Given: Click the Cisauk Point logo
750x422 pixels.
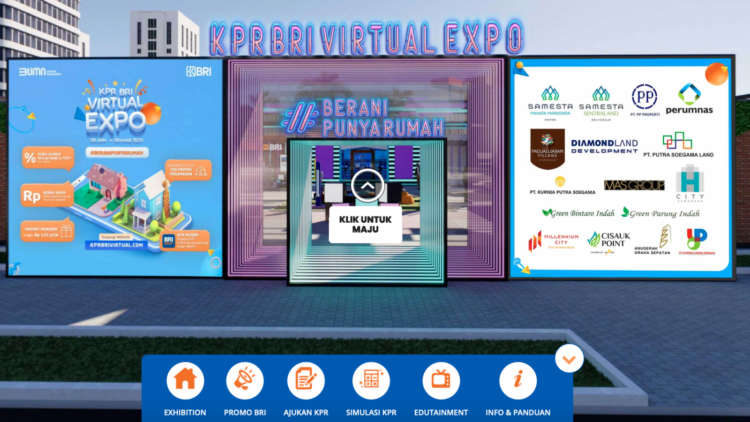Looking at the screenshot, I should [608, 242].
